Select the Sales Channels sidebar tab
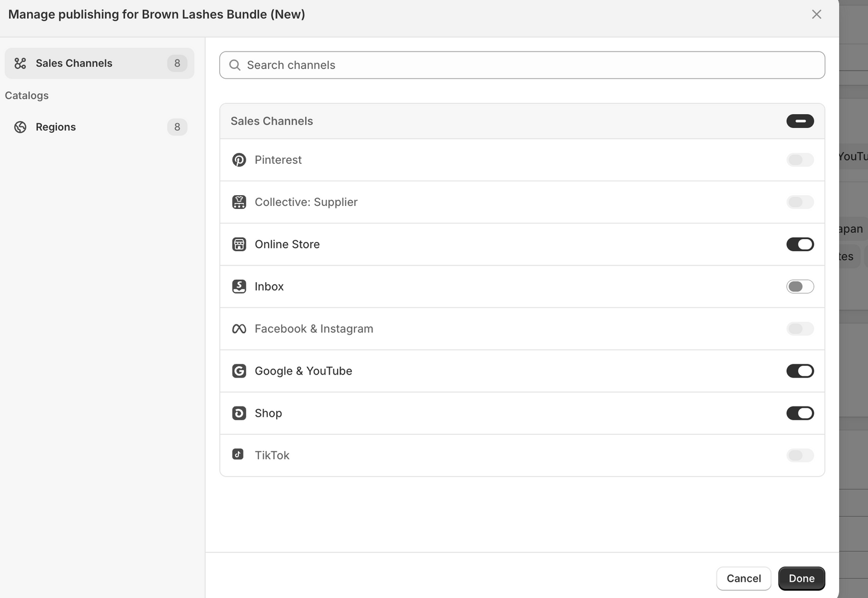Image resolution: width=868 pixels, height=598 pixels. [99, 64]
